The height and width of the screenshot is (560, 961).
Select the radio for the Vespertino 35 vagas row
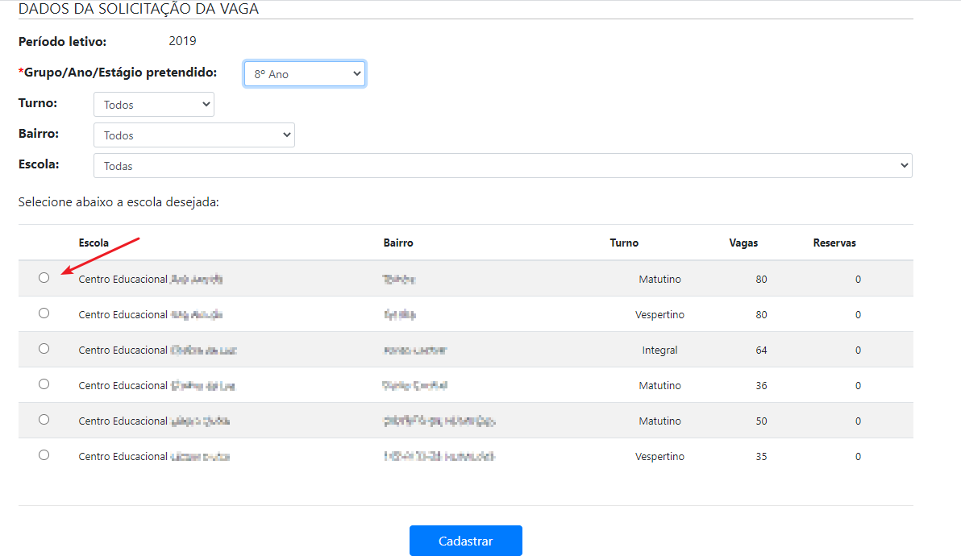pyautogui.click(x=44, y=454)
